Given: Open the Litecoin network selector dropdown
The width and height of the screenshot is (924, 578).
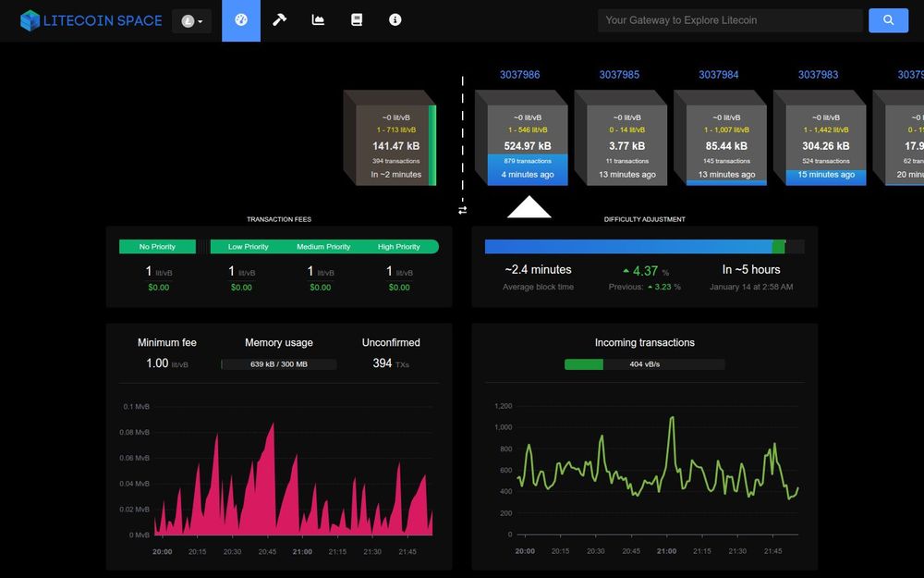Looking at the screenshot, I should pos(191,21).
